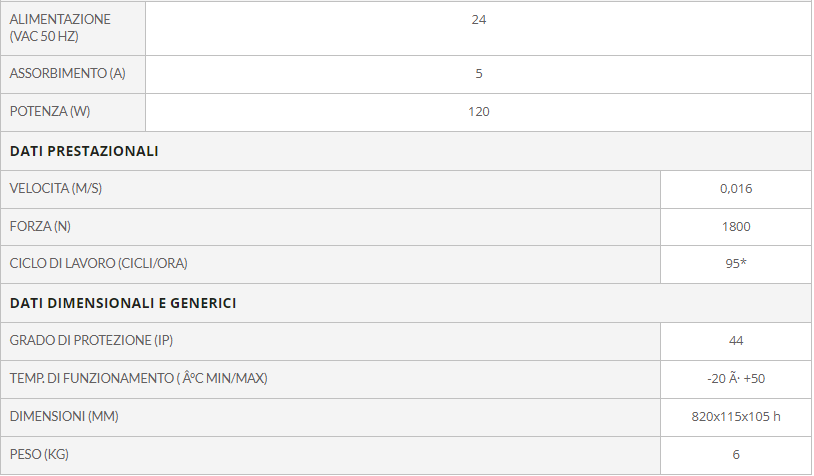Click the PESO (KG) value 6
This screenshot has width=814, height=476.
tap(736, 454)
